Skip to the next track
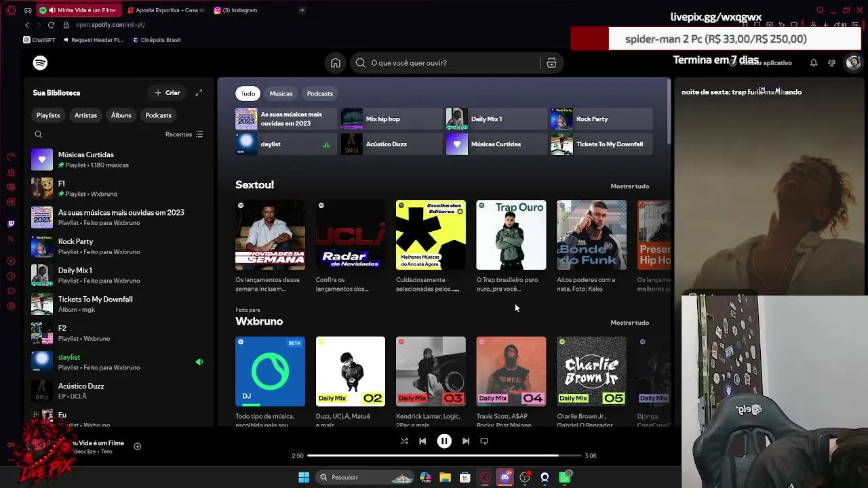The height and width of the screenshot is (488, 868). tap(466, 441)
